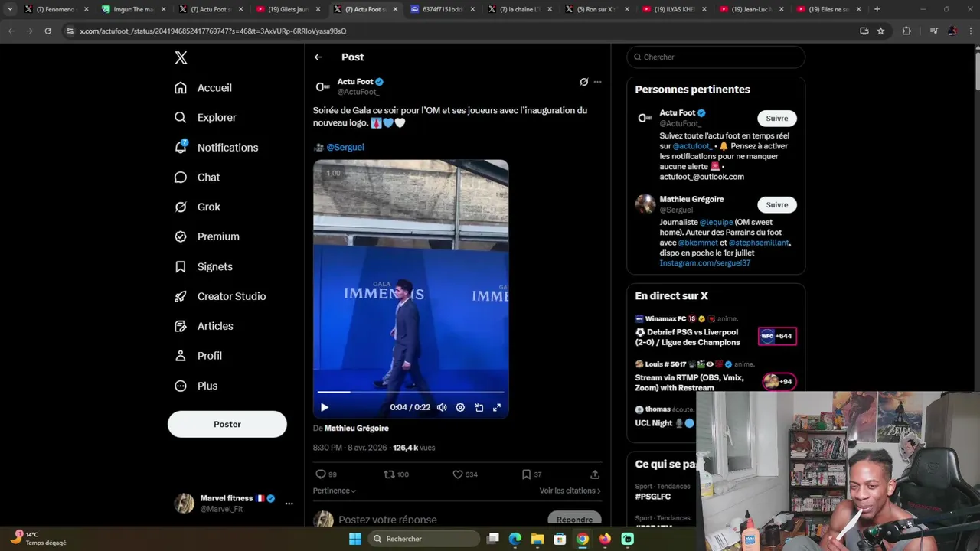
Task: Expand tab search dropdown arrow
Action: coord(10,9)
